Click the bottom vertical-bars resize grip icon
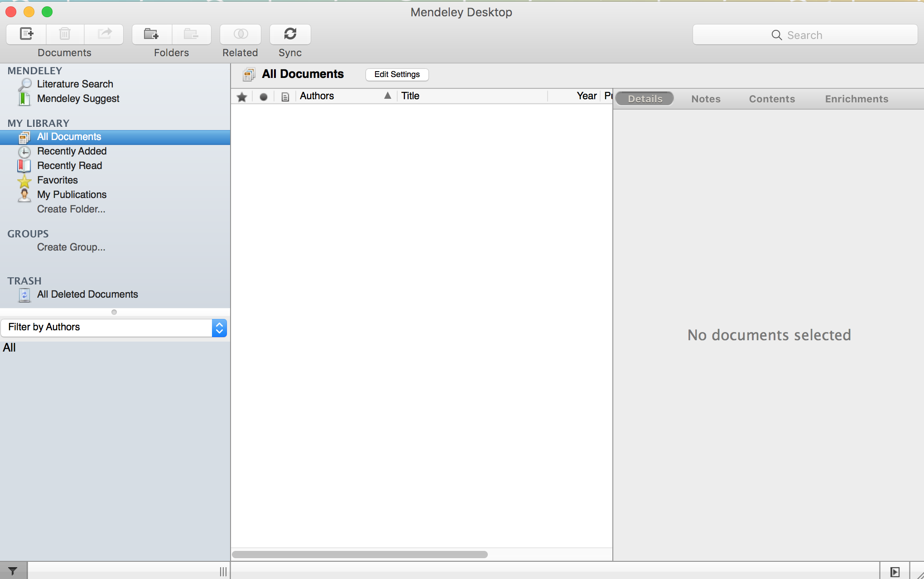Viewport: 924px width, 579px height. pyautogui.click(x=223, y=571)
